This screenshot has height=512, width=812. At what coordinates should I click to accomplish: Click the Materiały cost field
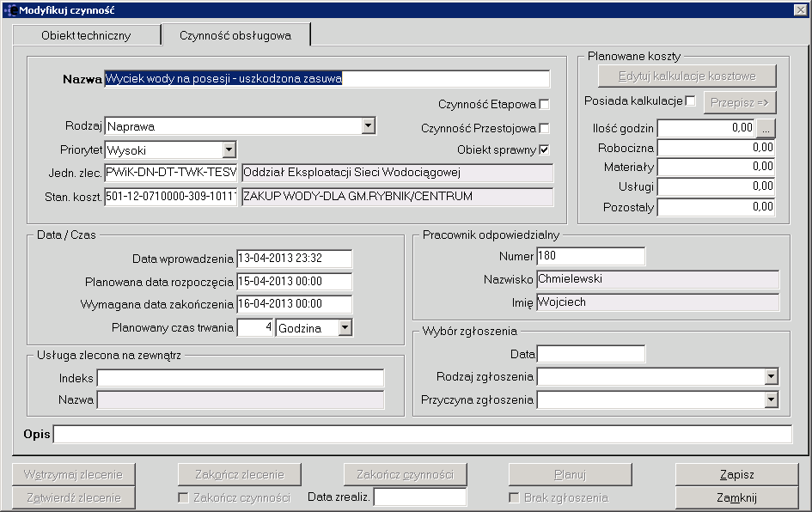click(717, 167)
